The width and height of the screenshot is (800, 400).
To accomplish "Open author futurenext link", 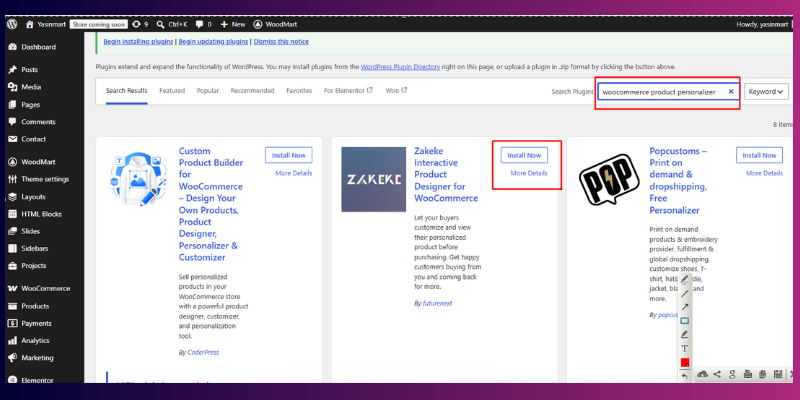I will [437, 303].
